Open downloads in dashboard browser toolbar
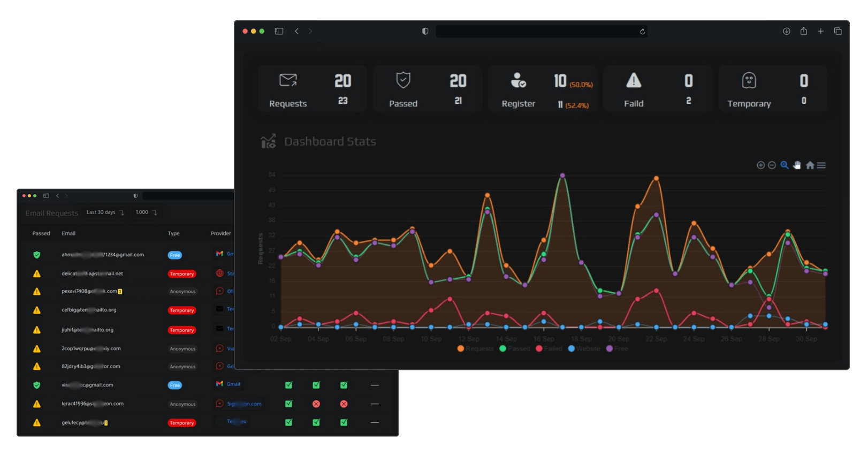868x455 pixels. [x=786, y=31]
